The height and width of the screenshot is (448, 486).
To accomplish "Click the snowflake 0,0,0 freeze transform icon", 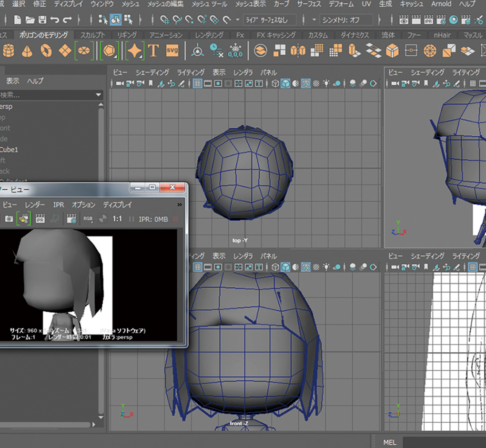I will point(235,51).
